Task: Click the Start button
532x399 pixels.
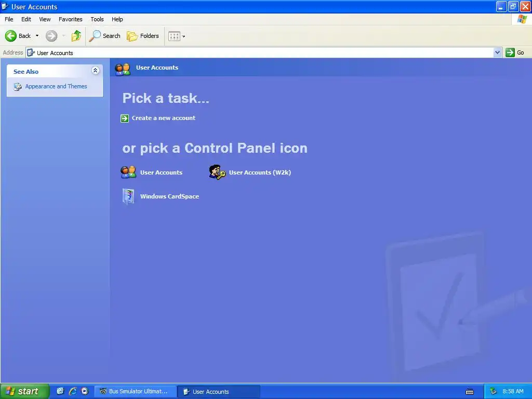Action: tap(24, 392)
